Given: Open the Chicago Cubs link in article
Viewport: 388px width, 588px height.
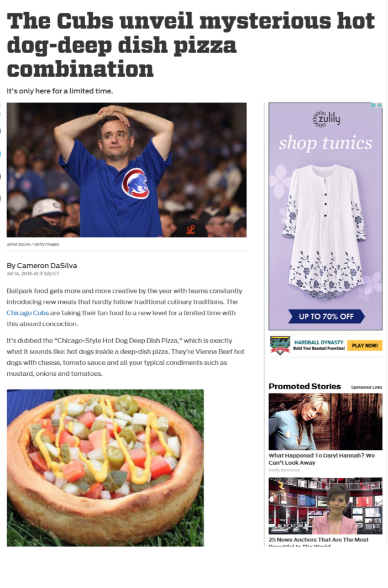Looking at the screenshot, I should click(28, 313).
